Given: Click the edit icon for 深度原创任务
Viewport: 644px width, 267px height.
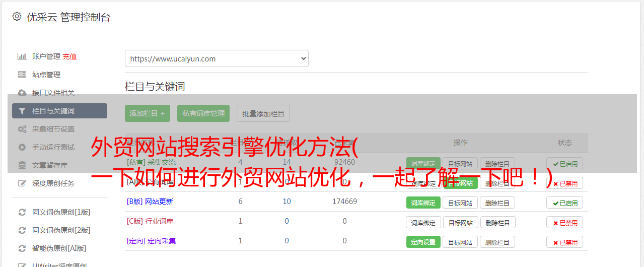Looking at the screenshot, I should tap(22, 183).
